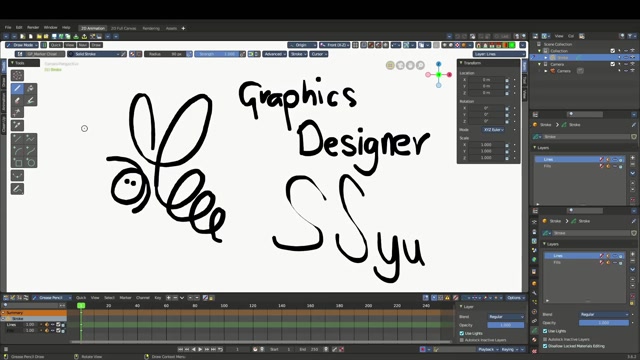Select the Draw pencil tool
This screenshot has height=360, width=640.
17,89
